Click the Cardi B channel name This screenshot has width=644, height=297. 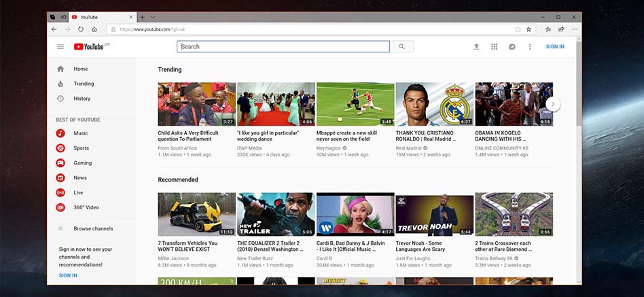pyautogui.click(x=324, y=258)
